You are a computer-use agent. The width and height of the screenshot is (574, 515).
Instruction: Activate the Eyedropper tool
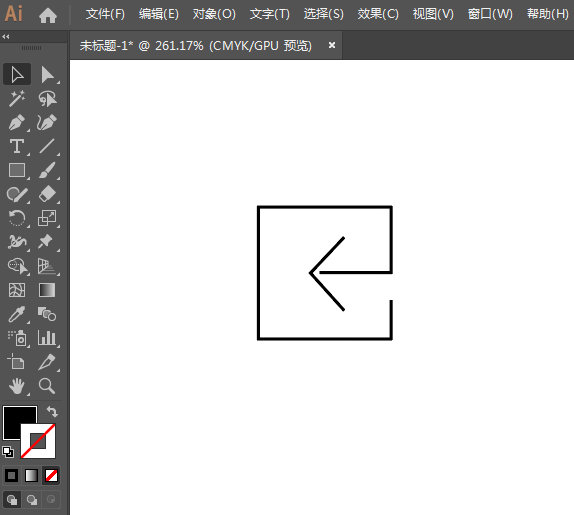point(16,314)
